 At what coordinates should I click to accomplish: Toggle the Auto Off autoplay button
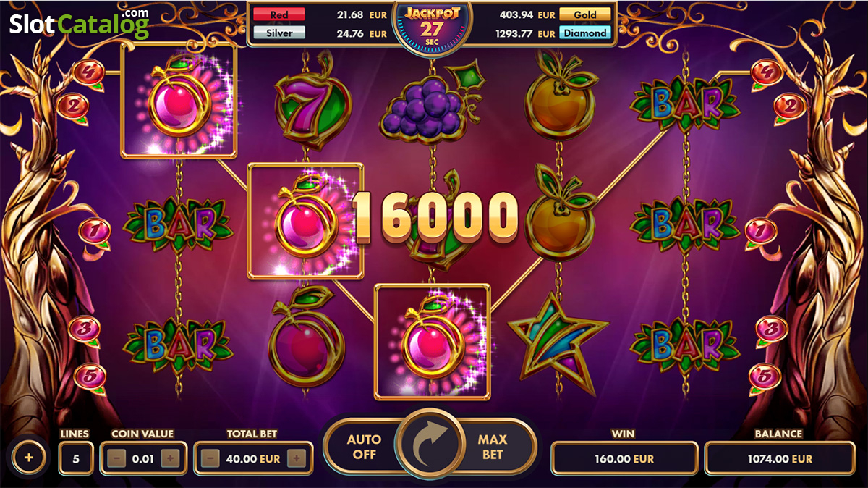362,447
